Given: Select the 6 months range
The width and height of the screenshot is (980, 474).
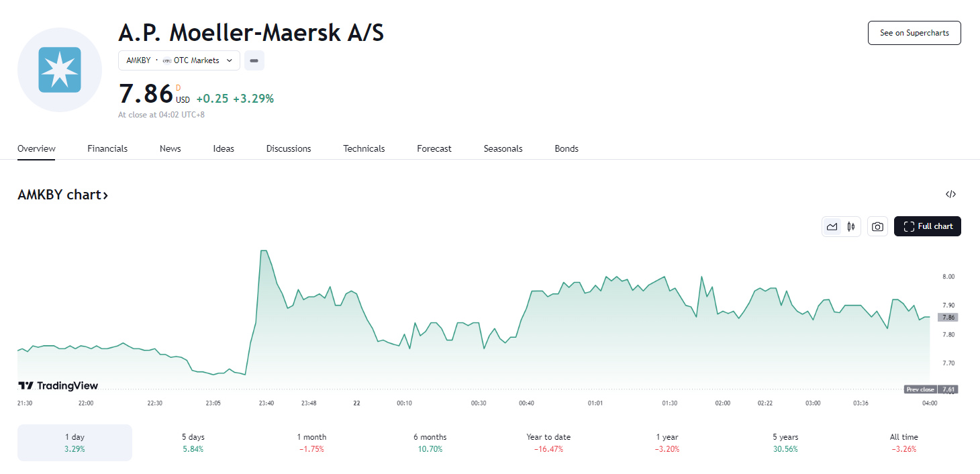Looking at the screenshot, I should [430, 442].
